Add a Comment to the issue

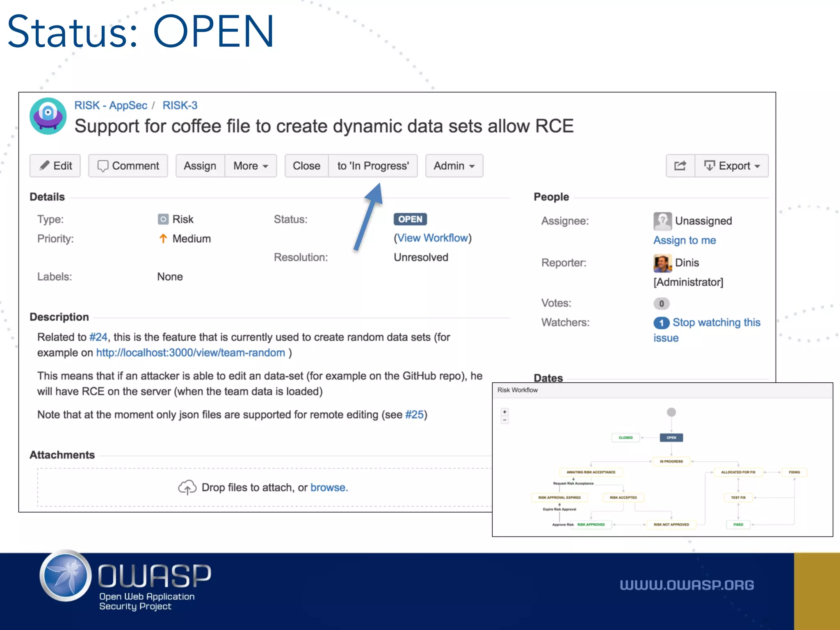point(128,166)
